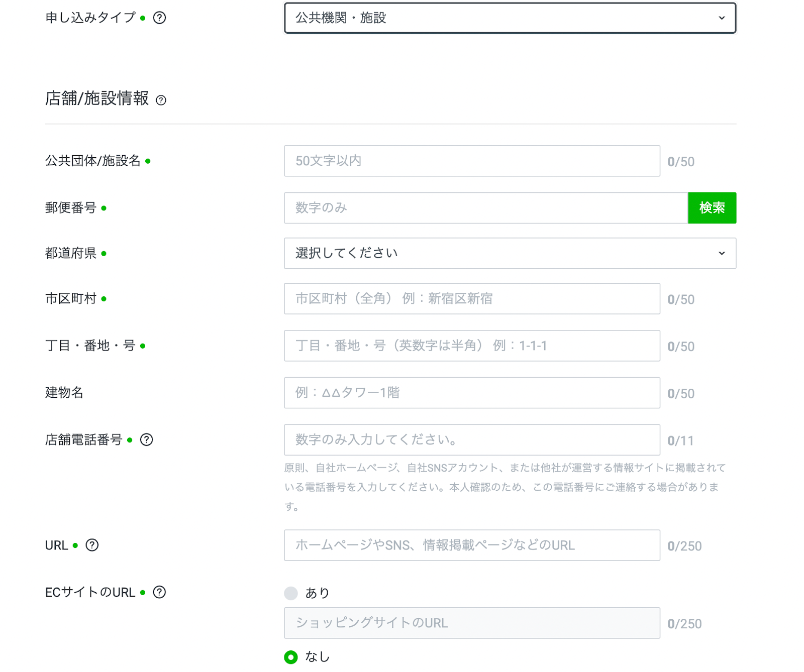
Task: Select the あり radio button
Action: [291, 593]
